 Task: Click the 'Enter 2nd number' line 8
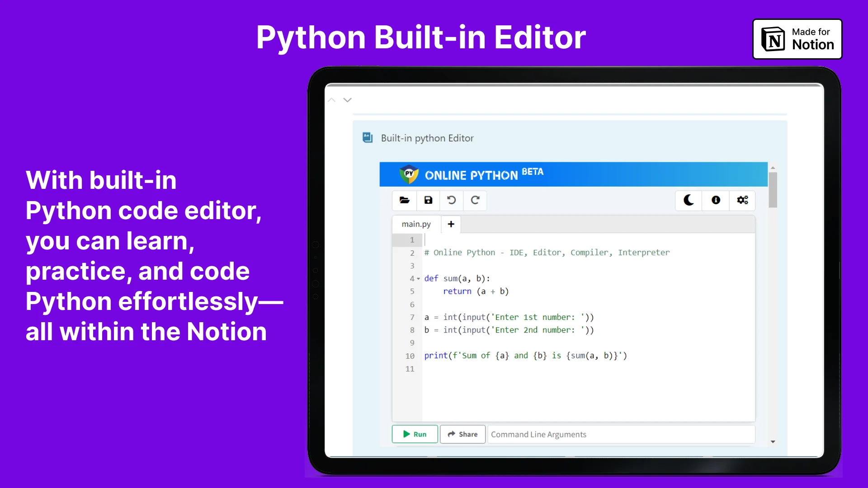click(x=509, y=330)
